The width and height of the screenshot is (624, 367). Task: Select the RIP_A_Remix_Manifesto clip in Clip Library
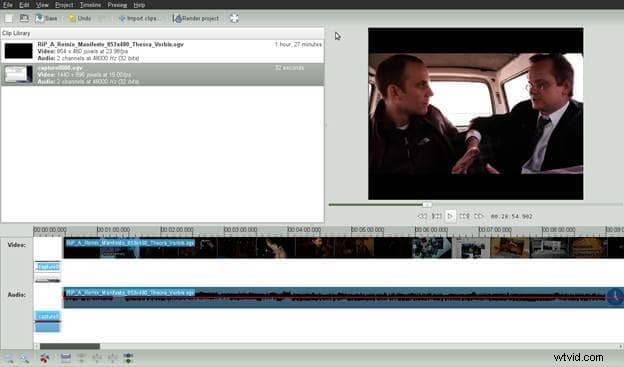162,51
